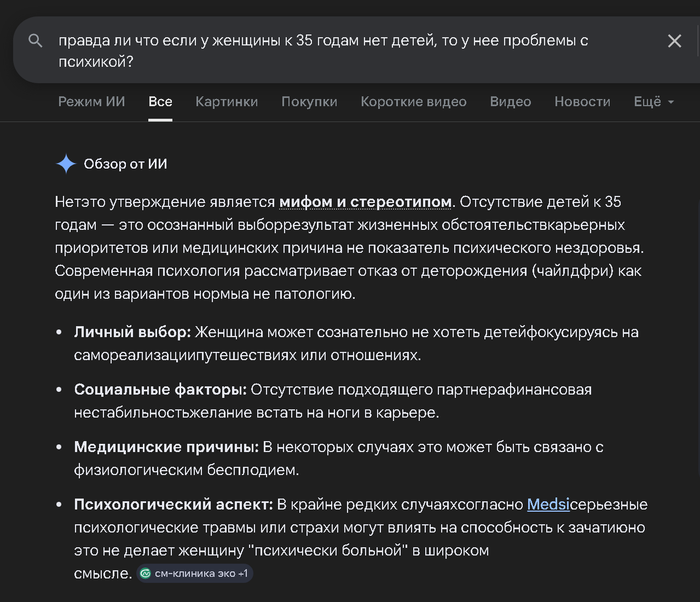Image resolution: width=700 pixels, height=602 pixels.
Task: Show the Новости results tab
Action: click(582, 102)
